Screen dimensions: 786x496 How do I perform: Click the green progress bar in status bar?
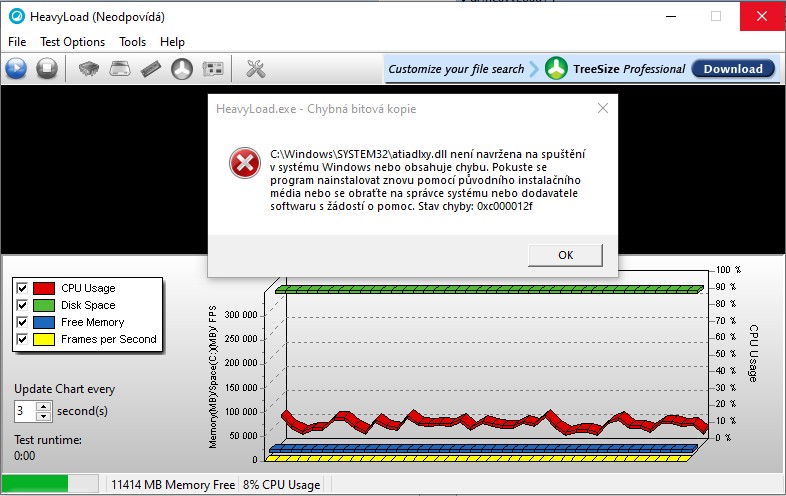click(x=35, y=484)
